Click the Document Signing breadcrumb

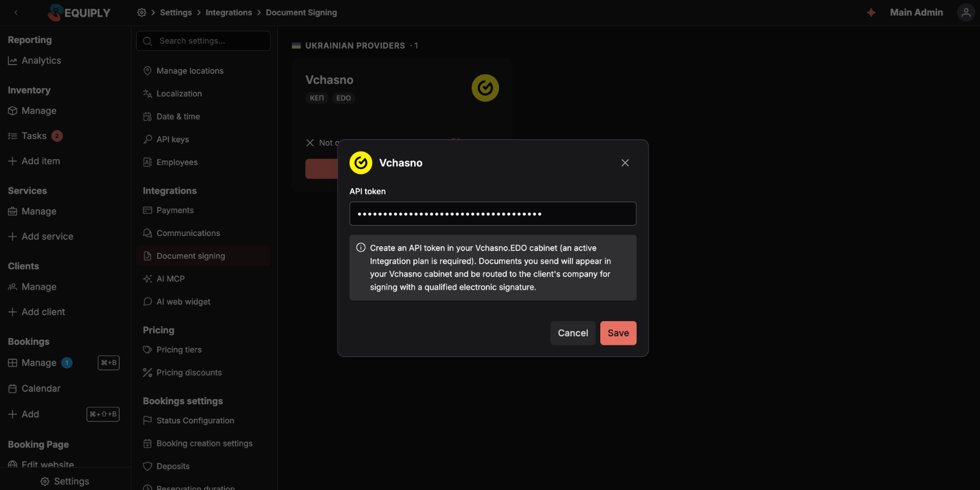(301, 12)
